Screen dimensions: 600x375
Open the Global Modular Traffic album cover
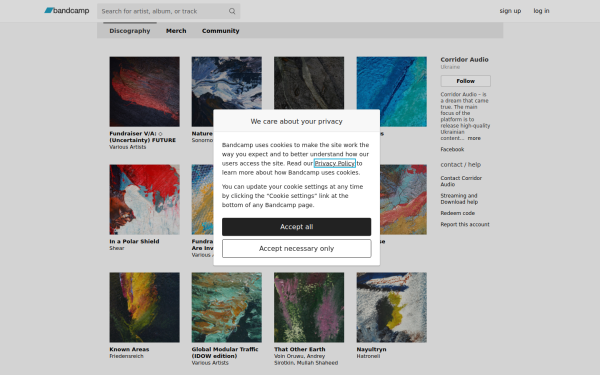(x=227, y=307)
